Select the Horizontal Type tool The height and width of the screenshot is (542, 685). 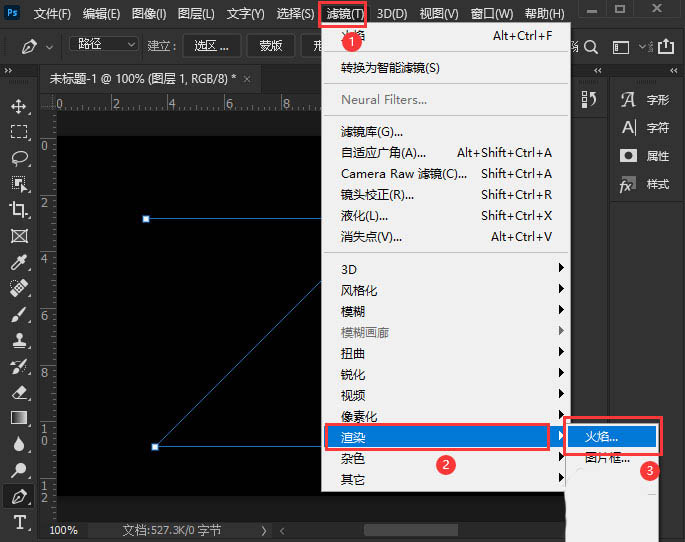tap(19, 522)
